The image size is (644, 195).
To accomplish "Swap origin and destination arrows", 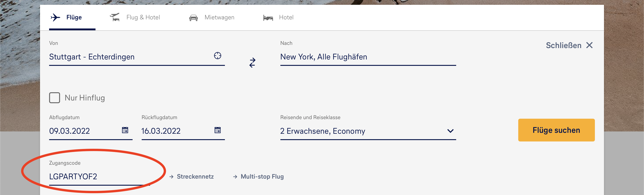I will [x=252, y=63].
